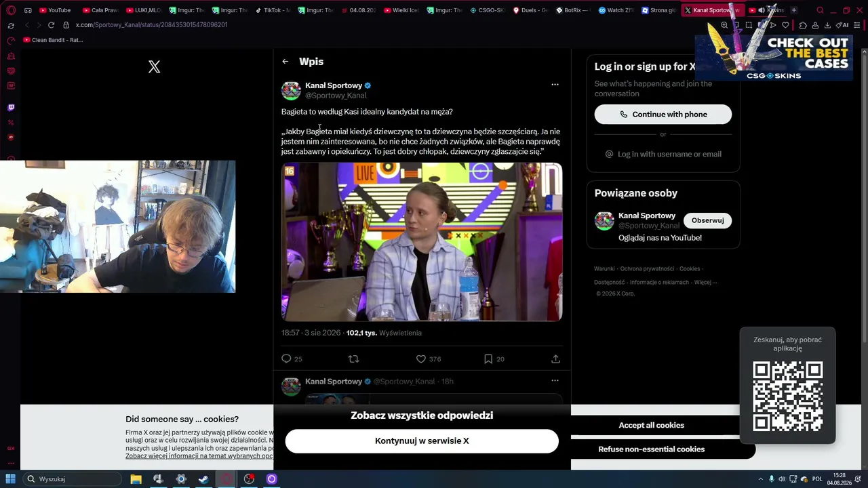The height and width of the screenshot is (488, 868).
Task: Open the Opera AI assistant
Action: 842,25
